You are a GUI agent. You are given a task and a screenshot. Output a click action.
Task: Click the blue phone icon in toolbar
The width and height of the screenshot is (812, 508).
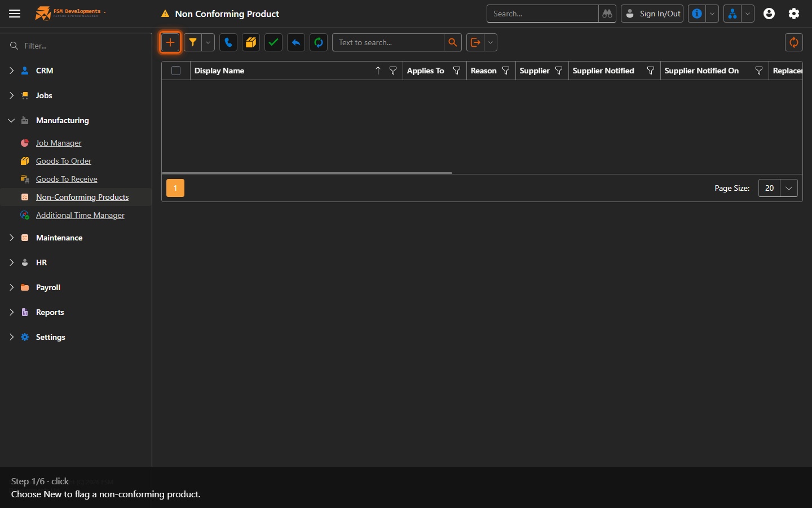pos(228,42)
